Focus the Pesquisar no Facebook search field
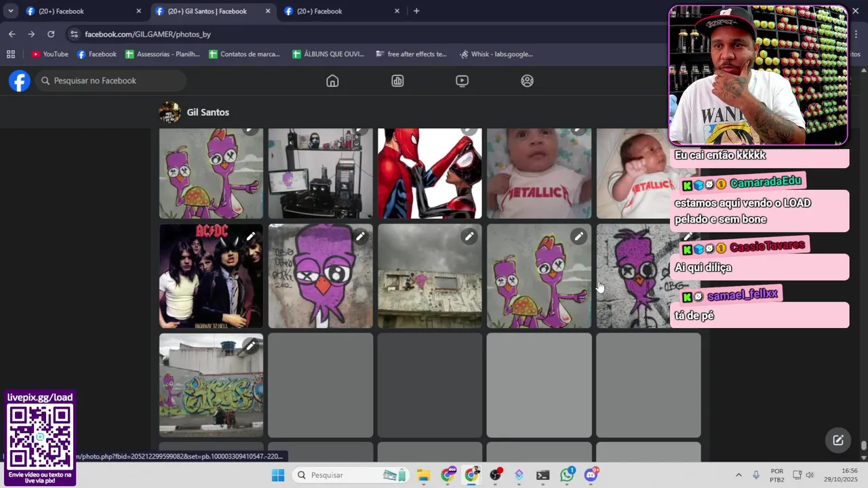The image size is (868, 488). 111,81
